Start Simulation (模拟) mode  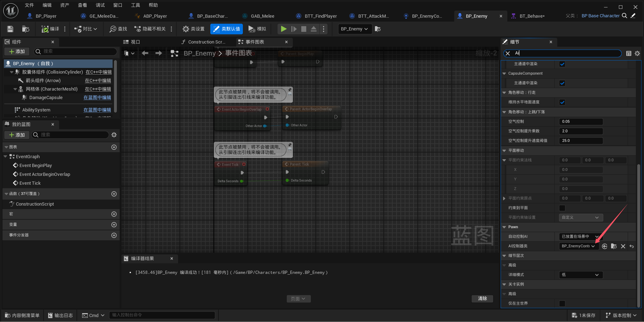pyautogui.click(x=257, y=29)
